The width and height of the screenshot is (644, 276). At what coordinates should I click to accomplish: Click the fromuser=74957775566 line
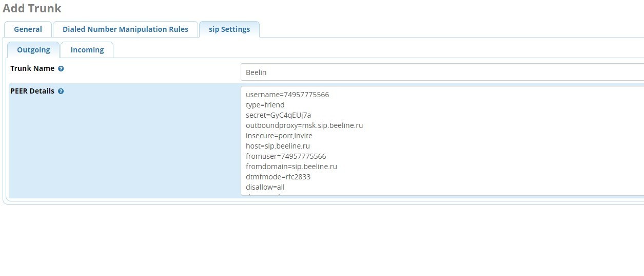click(286, 156)
